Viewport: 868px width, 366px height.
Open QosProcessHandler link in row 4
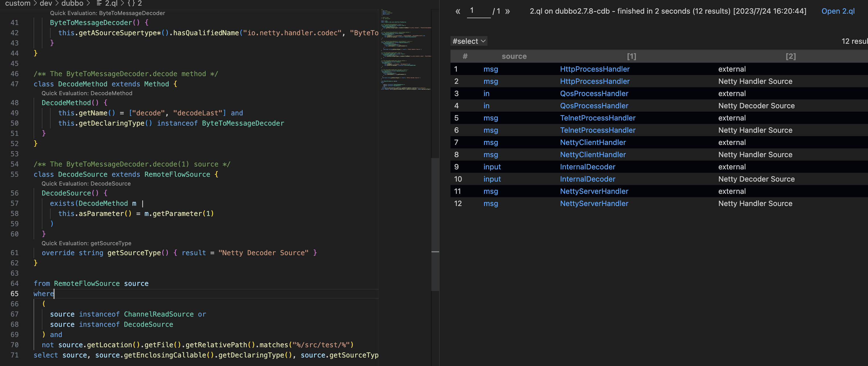click(x=594, y=106)
